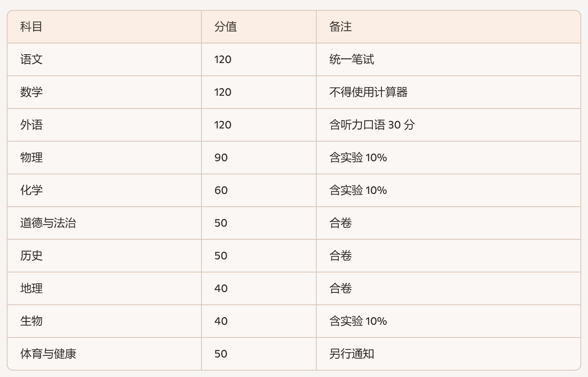Click the 含听力口语 30 分 note
588x377 pixels.
coord(372,125)
